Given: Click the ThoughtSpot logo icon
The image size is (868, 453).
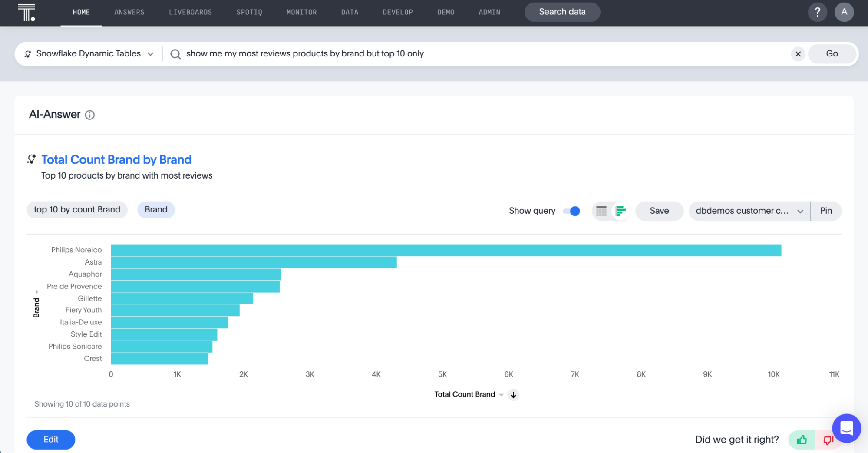Looking at the screenshot, I should [26, 12].
